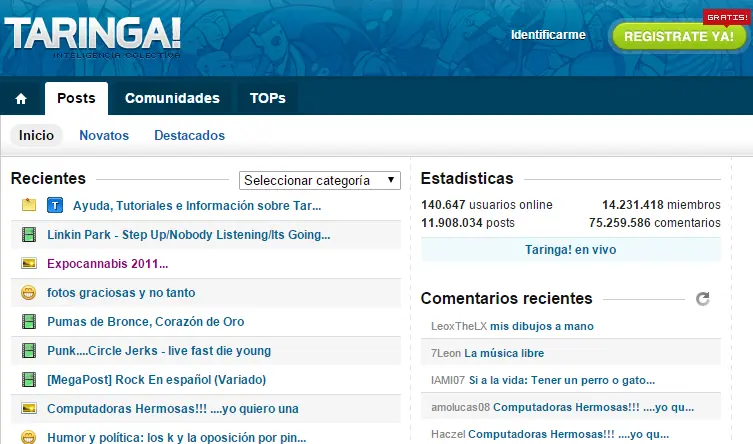The height and width of the screenshot is (444, 753).
Task: Open the Ayuda, Tutoriales e Información post
Action: click(197, 205)
